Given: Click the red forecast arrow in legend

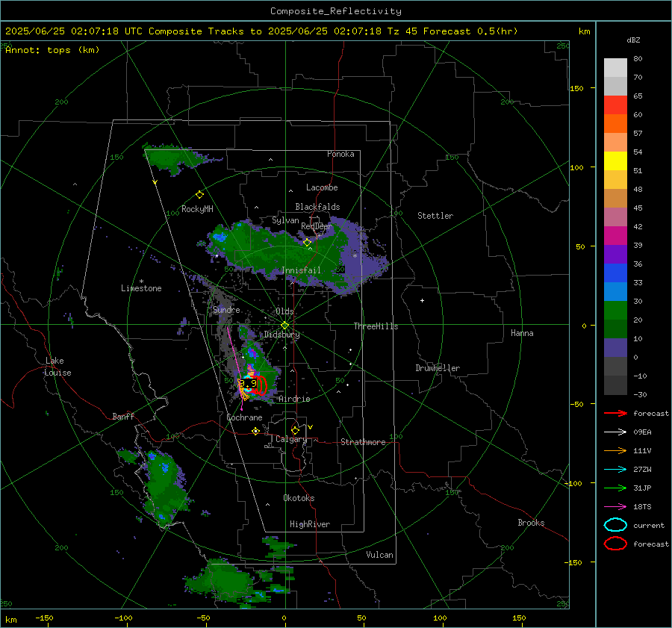Looking at the screenshot, I should (615, 413).
